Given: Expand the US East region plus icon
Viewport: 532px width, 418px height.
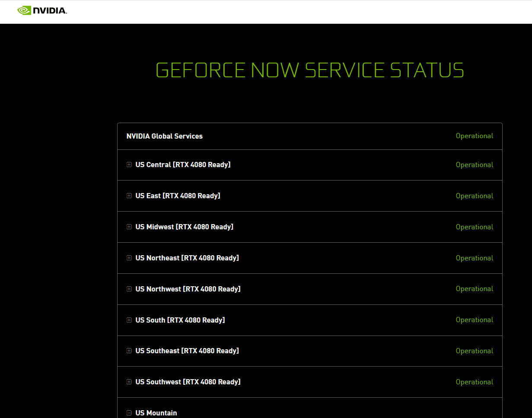Looking at the screenshot, I should (129, 196).
